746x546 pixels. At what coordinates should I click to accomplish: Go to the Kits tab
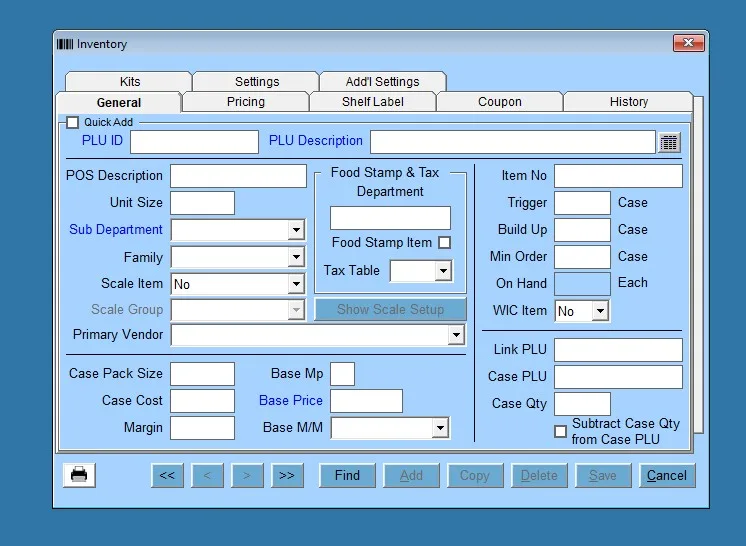(129, 82)
